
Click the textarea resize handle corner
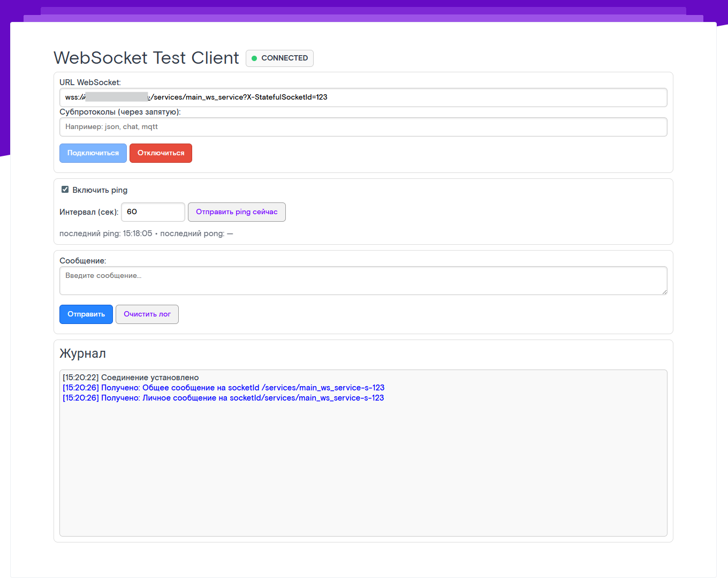[664, 291]
